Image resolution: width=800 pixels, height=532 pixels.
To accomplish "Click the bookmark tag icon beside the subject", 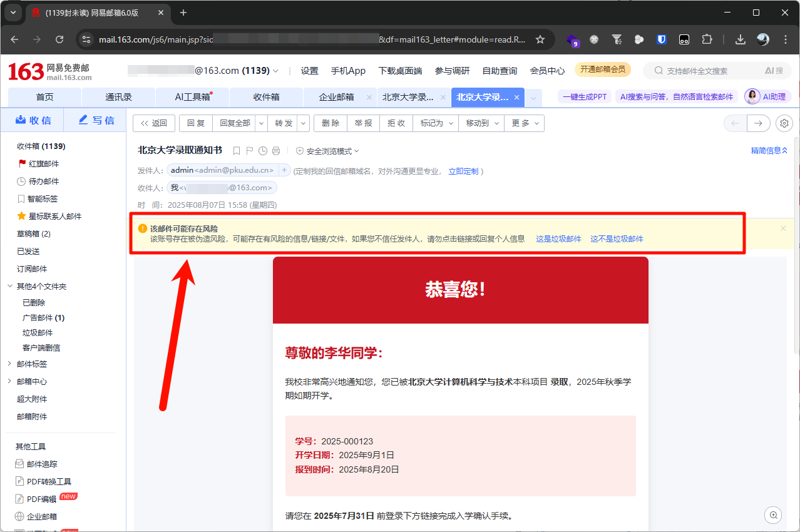I will pyautogui.click(x=237, y=151).
